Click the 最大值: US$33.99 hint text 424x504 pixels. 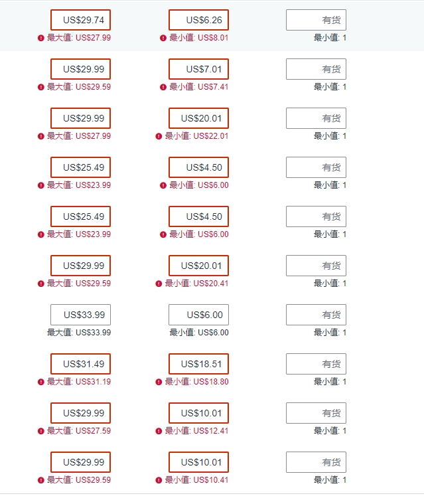click(79, 333)
